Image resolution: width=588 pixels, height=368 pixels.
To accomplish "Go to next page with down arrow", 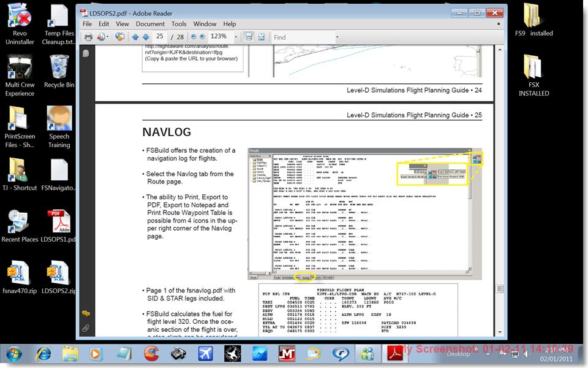I will (x=146, y=37).
